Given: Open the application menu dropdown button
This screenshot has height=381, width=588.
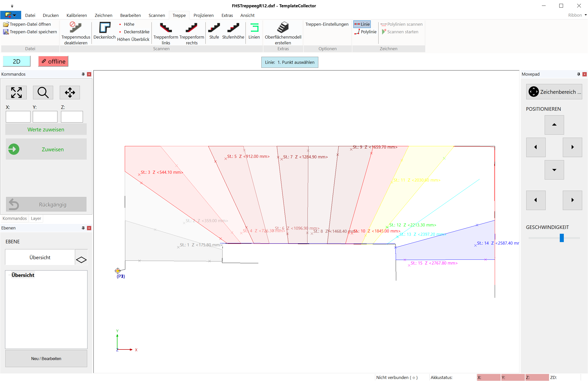Looking at the screenshot, I should pyautogui.click(x=11, y=15).
